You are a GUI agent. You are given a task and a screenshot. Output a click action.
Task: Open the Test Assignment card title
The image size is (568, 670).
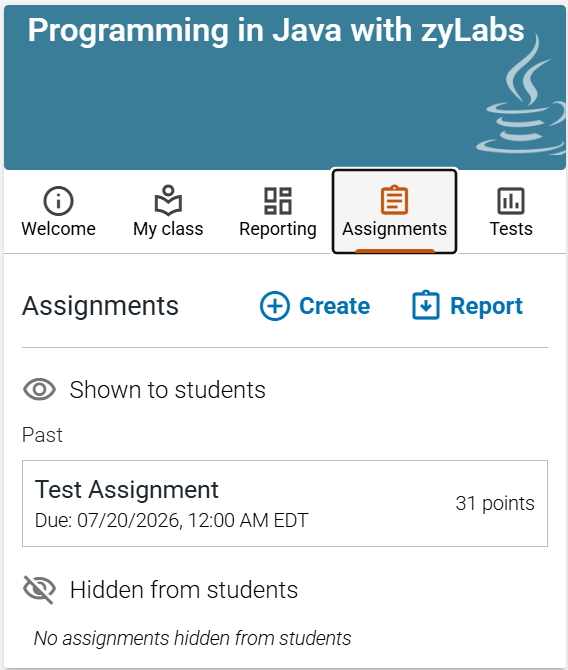[x=127, y=490]
